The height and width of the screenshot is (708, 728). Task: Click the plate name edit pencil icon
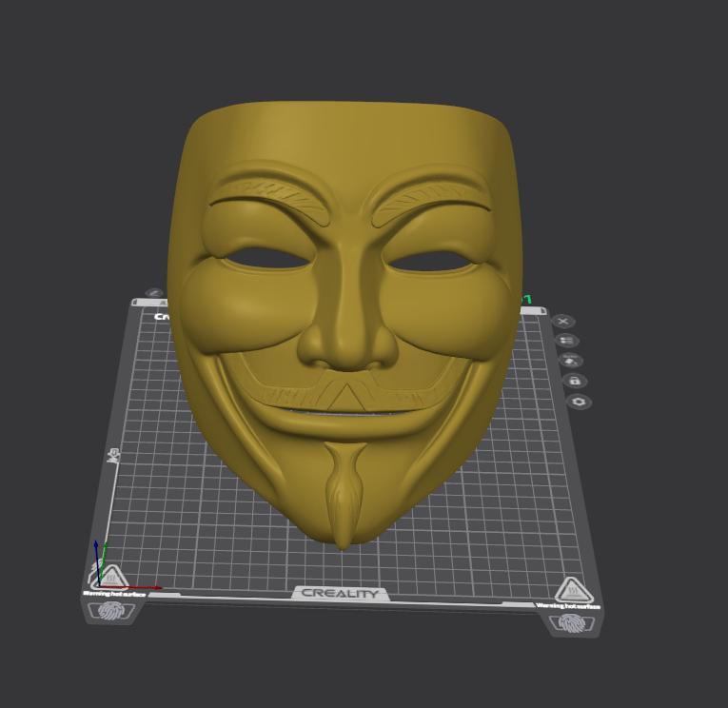tap(154, 293)
